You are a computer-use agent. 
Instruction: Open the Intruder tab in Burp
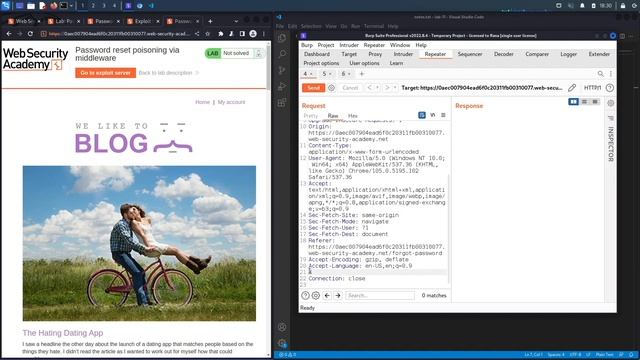coord(403,54)
